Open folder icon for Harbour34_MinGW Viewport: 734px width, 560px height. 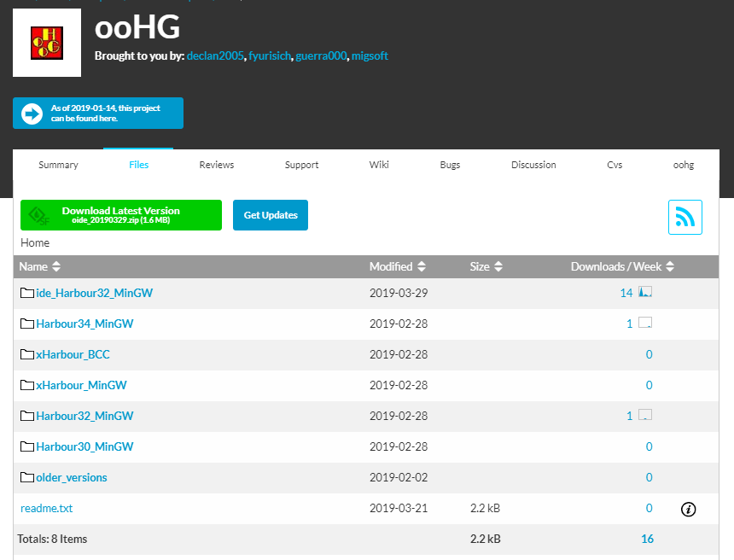[27, 324]
